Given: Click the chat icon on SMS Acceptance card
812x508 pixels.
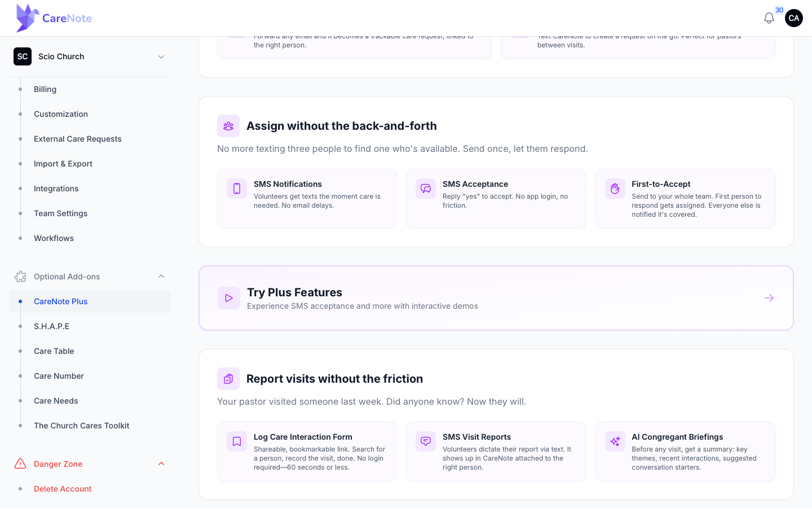Looking at the screenshot, I should point(426,189).
